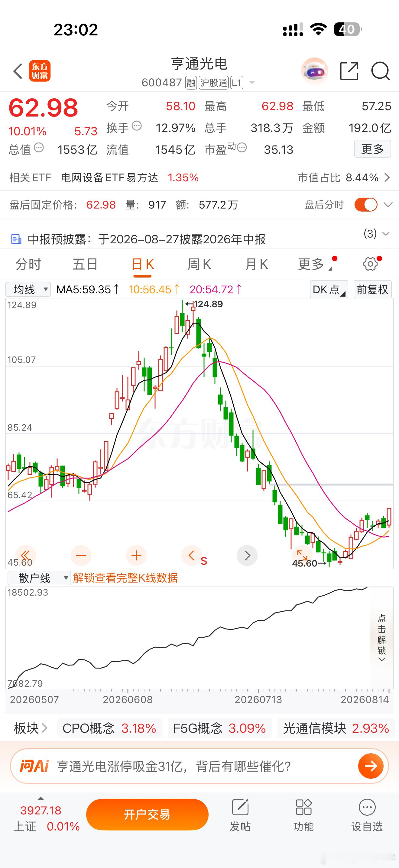Open the 东方财富 logo icon
399x868 pixels.
pyautogui.click(x=40, y=71)
